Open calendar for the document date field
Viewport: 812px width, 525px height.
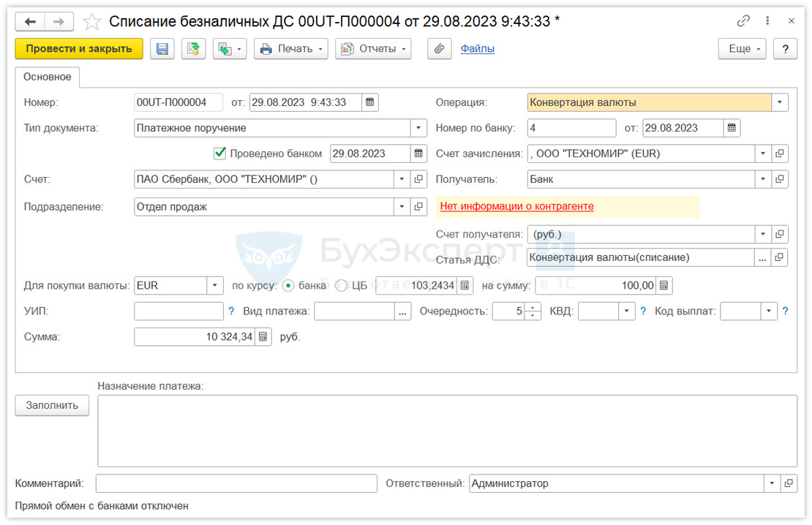click(x=369, y=102)
